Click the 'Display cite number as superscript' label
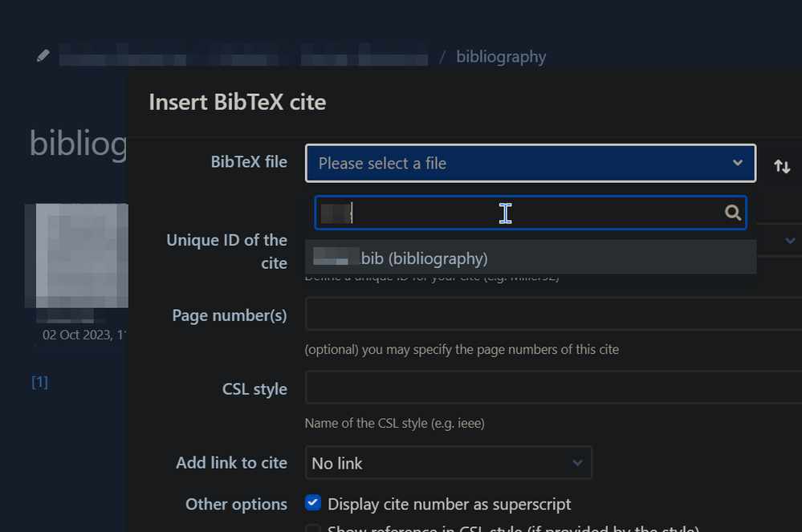 tap(449, 505)
